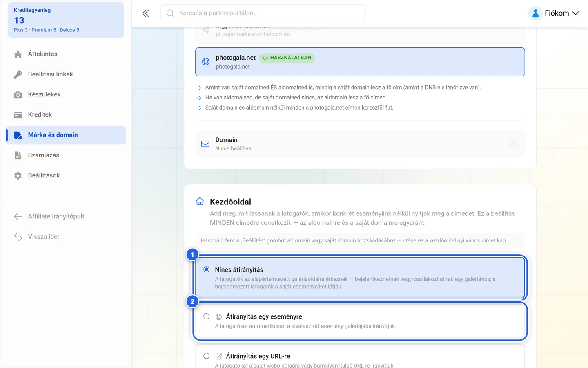Open the Kreditek menu item

pos(66,115)
